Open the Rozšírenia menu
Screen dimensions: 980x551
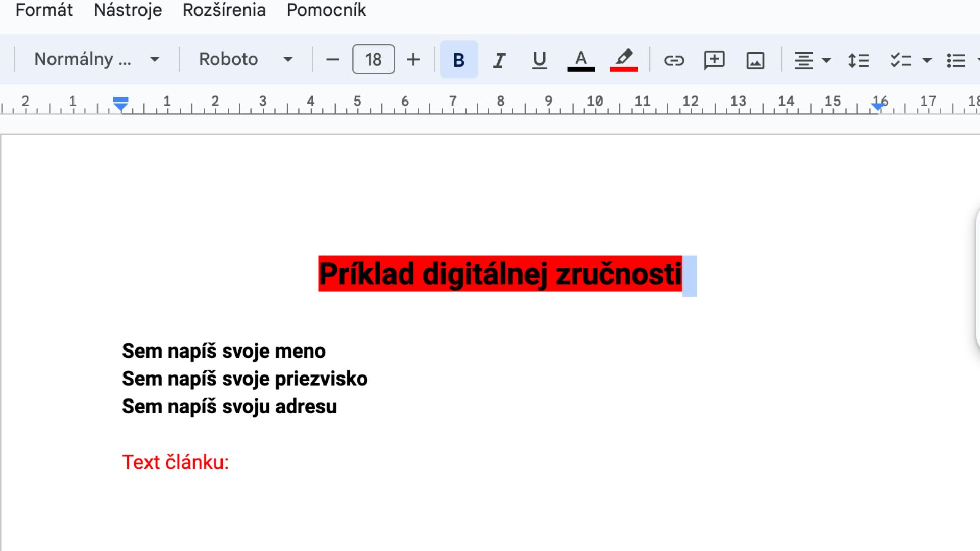(x=224, y=10)
